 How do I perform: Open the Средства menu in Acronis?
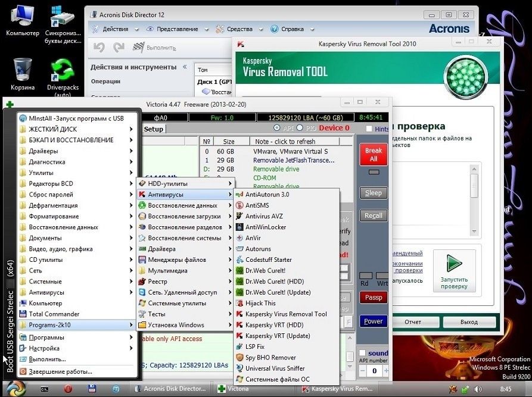tap(239, 29)
